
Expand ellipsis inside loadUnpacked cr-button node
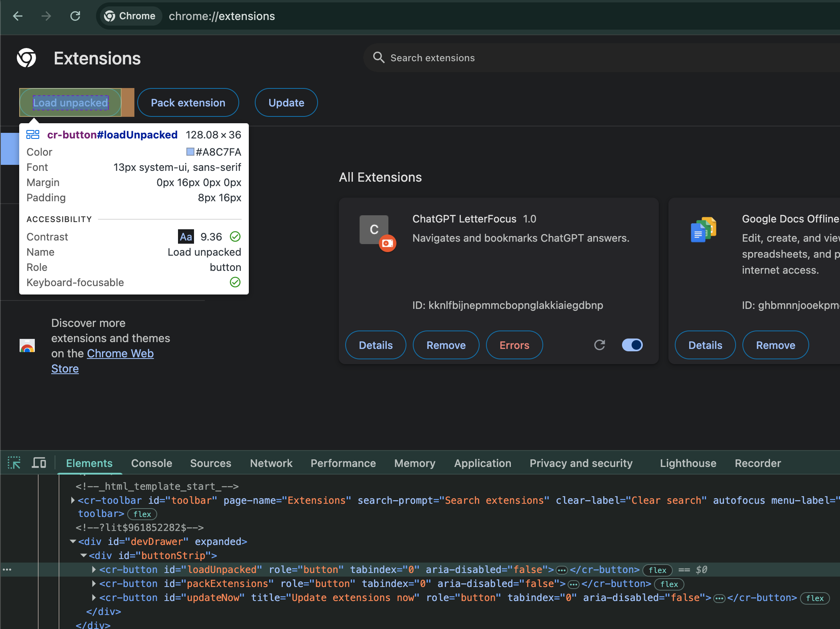(x=562, y=570)
